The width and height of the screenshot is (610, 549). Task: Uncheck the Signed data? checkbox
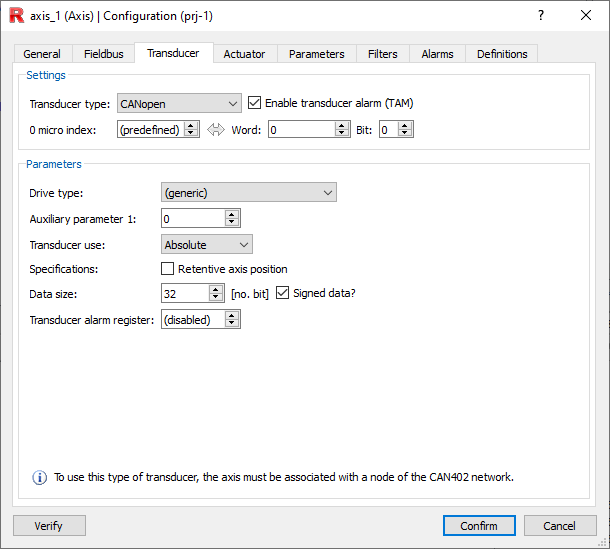coord(282,293)
